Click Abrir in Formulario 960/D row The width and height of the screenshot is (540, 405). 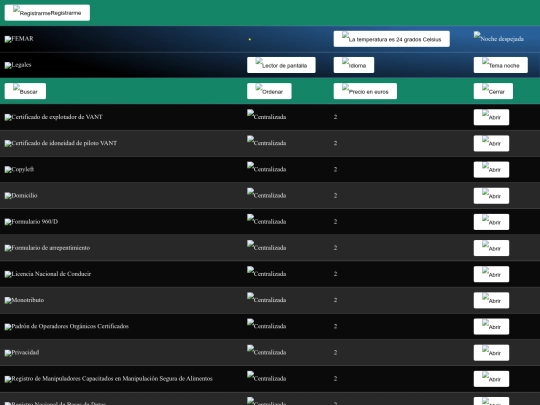point(491,222)
